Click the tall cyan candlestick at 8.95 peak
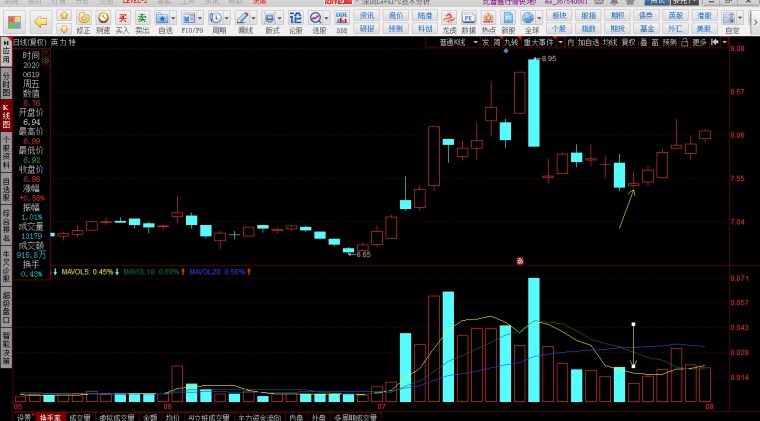 534,102
